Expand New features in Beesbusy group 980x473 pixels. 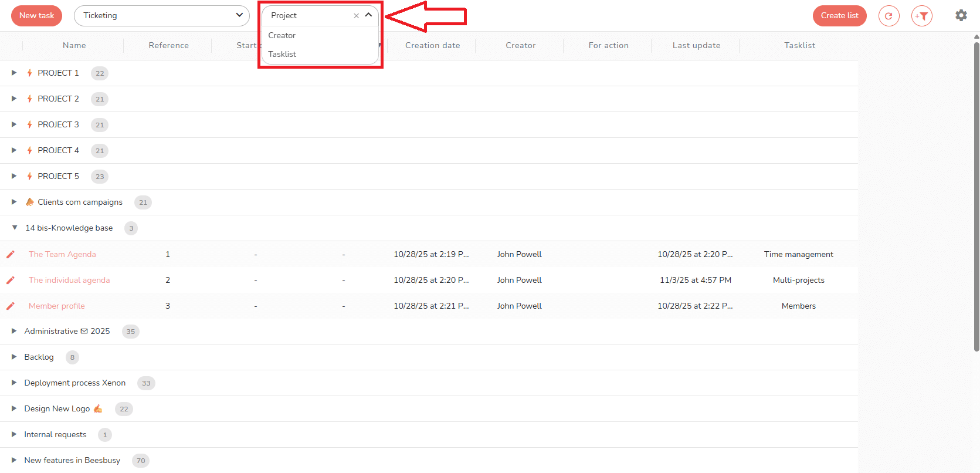click(14, 460)
